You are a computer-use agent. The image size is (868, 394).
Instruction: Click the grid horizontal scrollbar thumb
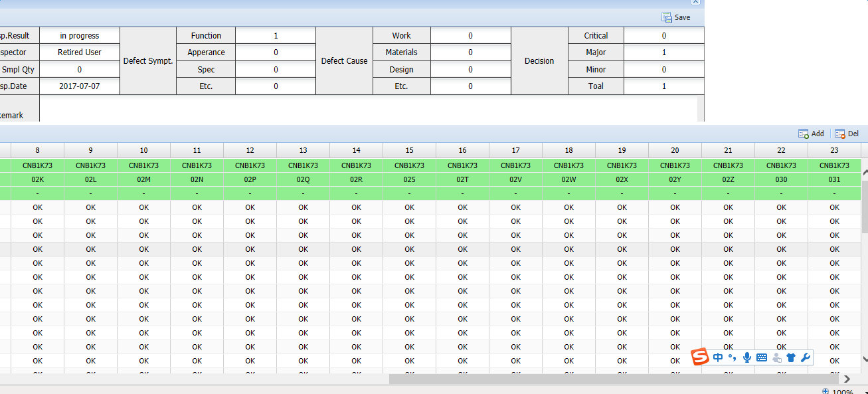pyautogui.click(x=614, y=379)
